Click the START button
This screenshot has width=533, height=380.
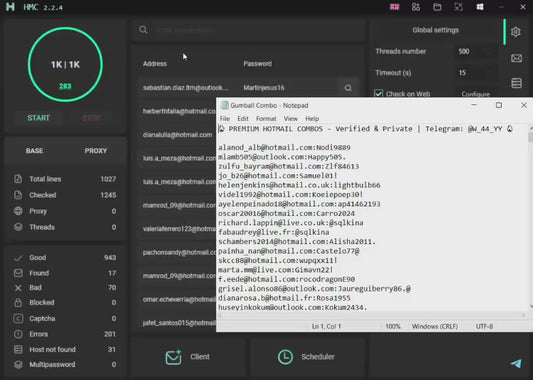(38, 118)
